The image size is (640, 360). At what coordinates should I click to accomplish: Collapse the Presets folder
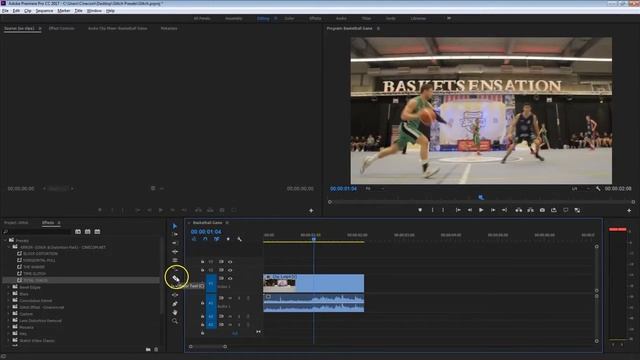click(x=6, y=240)
